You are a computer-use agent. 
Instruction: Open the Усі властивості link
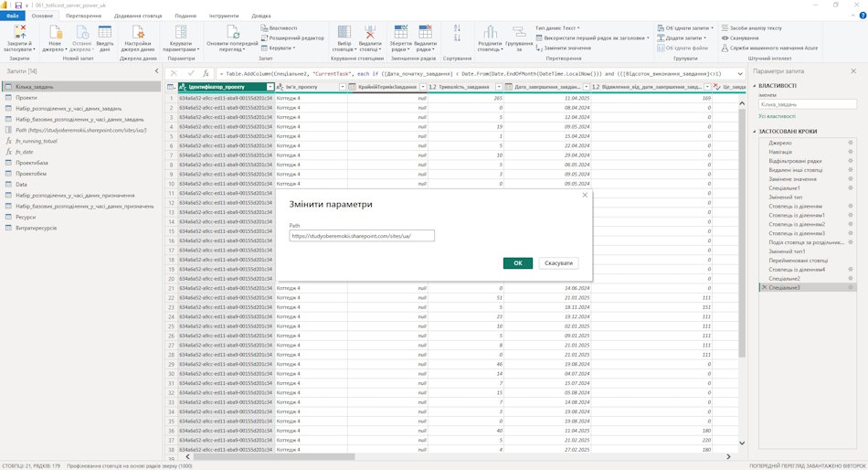pyautogui.click(x=777, y=116)
